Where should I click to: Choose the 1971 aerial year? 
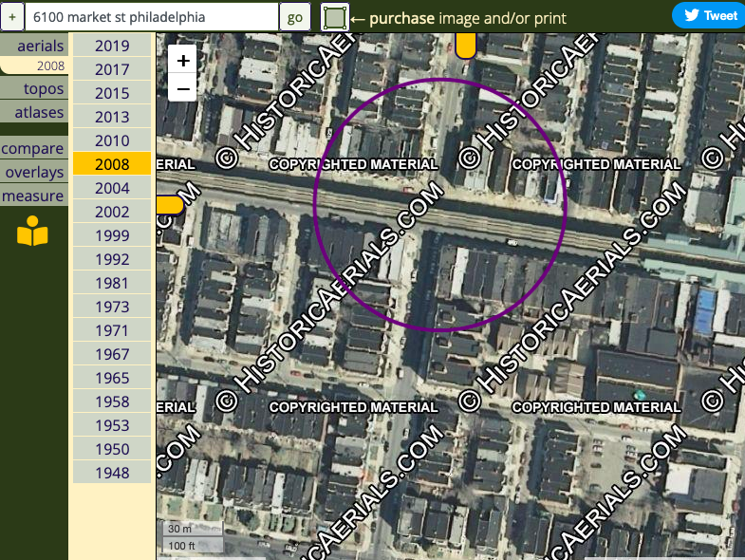(x=112, y=330)
